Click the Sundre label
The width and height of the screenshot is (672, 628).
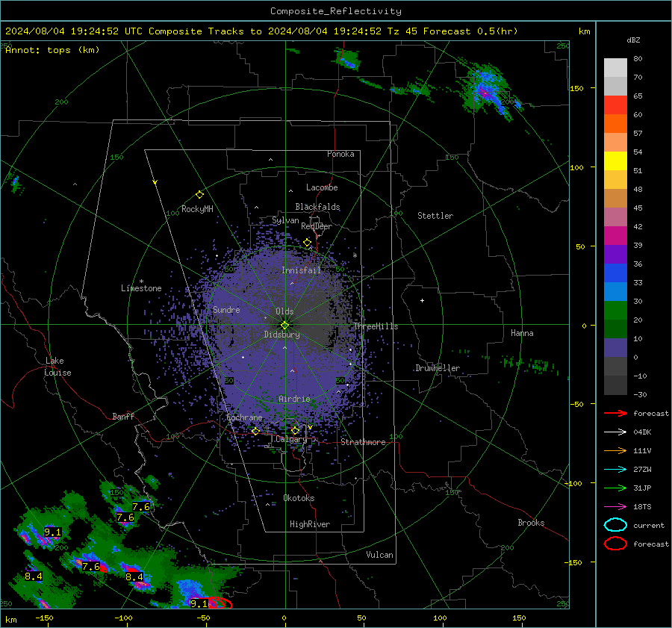click(226, 309)
